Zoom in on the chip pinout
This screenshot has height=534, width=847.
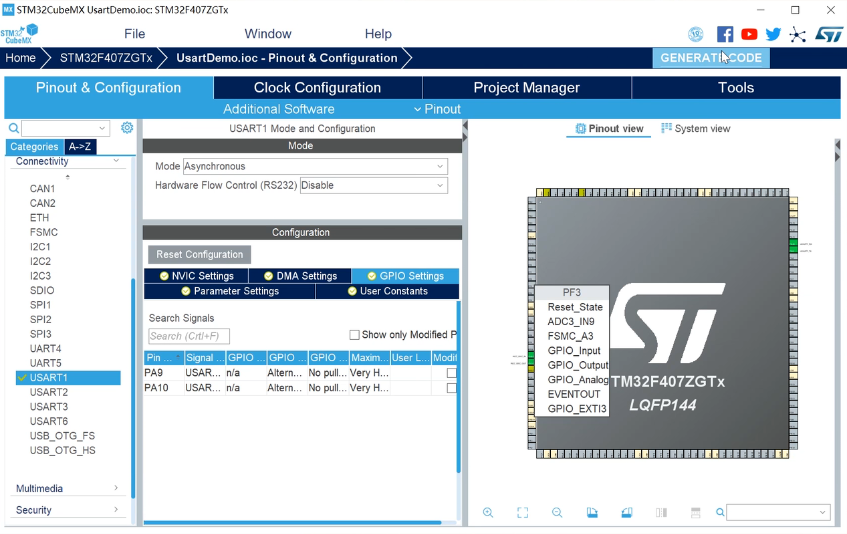pyautogui.click(x=488, y=512)
